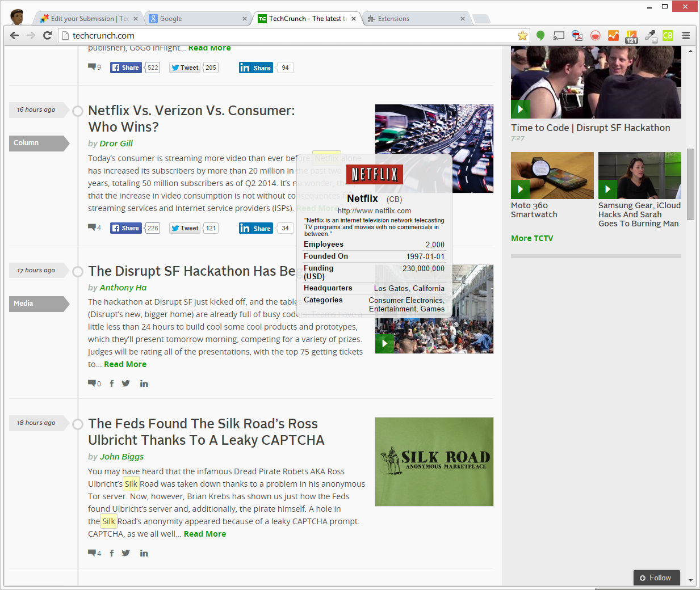Click the page vertical scrollbar thumb
700x590 pixels.
point(690,184)
